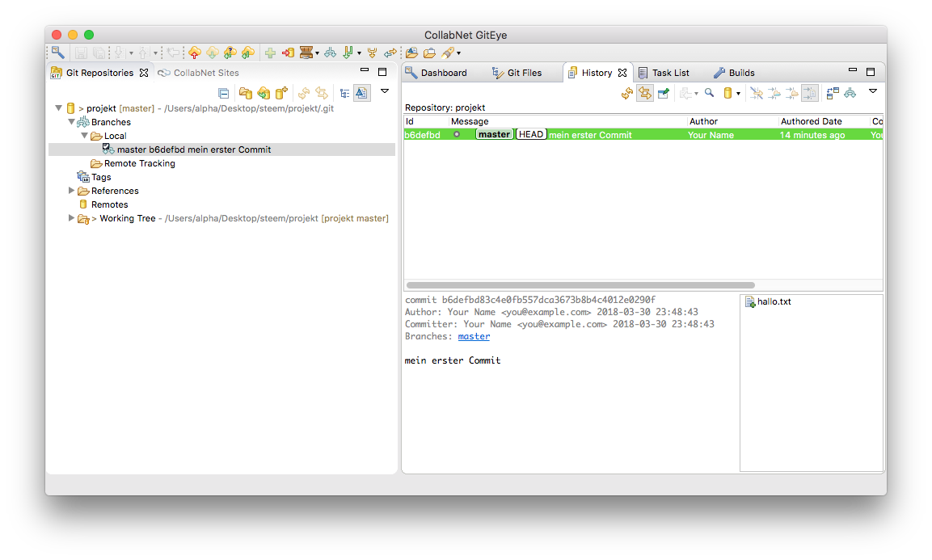
Task: Click the Commit icon with red arrow
Action: pyautogui.click(x=289, y=53)
